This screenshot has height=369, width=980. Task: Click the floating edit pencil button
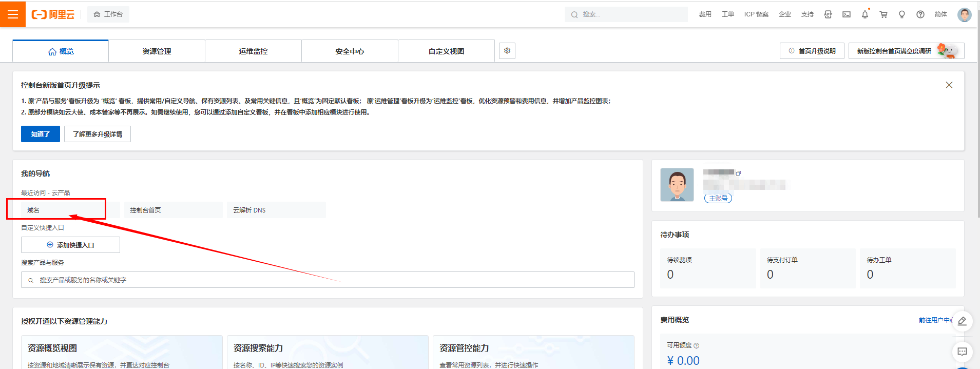(962, 321)
